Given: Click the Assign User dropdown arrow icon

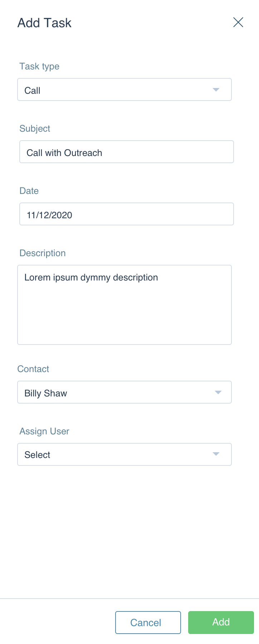Looking at the screenshot, I should point(216,454).
